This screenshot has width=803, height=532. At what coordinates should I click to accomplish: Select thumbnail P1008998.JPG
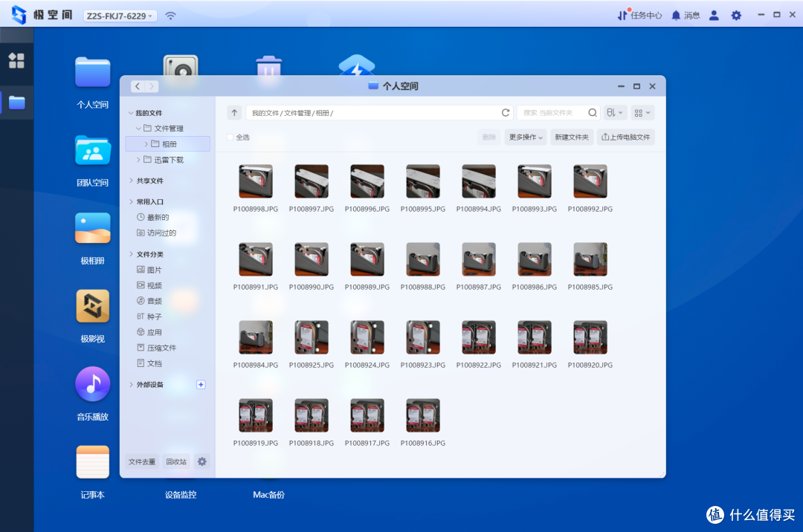pos(256,181)
